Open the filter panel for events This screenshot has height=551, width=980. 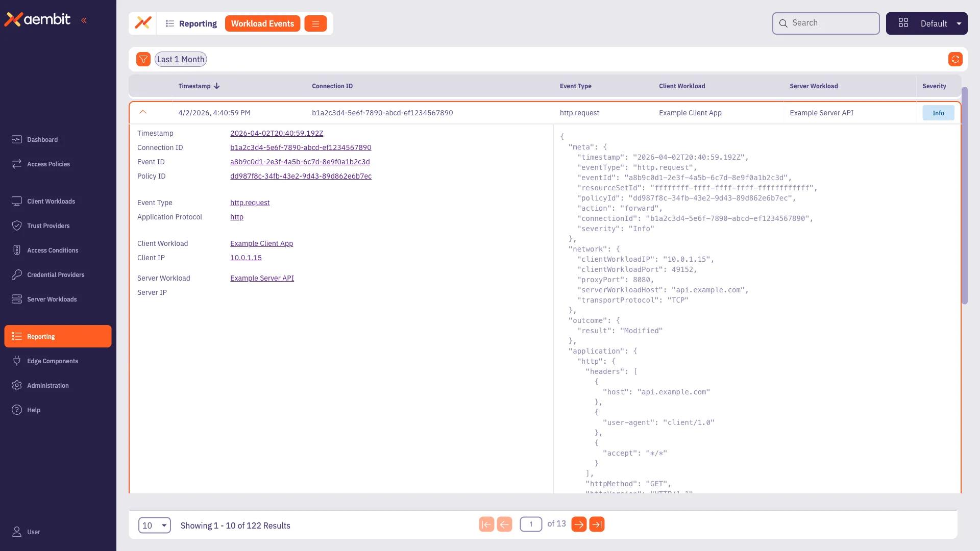143,59
